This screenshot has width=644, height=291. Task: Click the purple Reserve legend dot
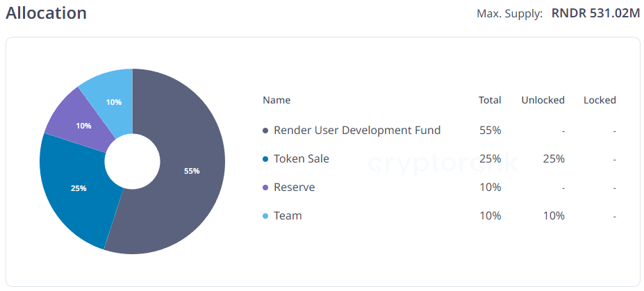coord(265,188)
